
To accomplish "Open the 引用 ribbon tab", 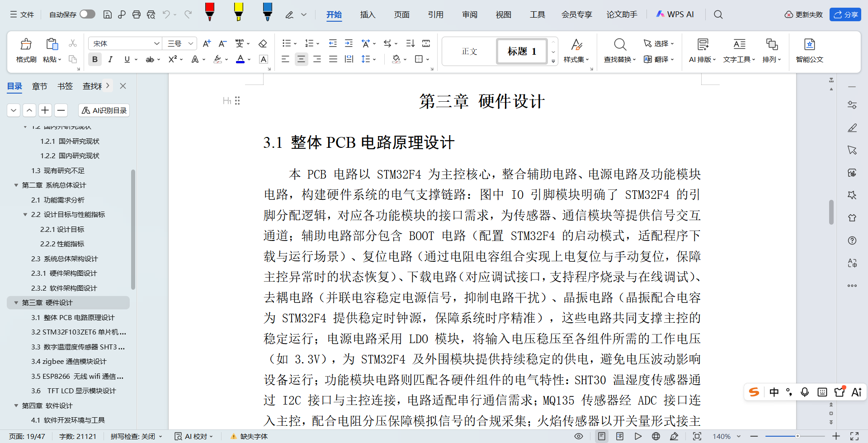I will pos(435,14).
